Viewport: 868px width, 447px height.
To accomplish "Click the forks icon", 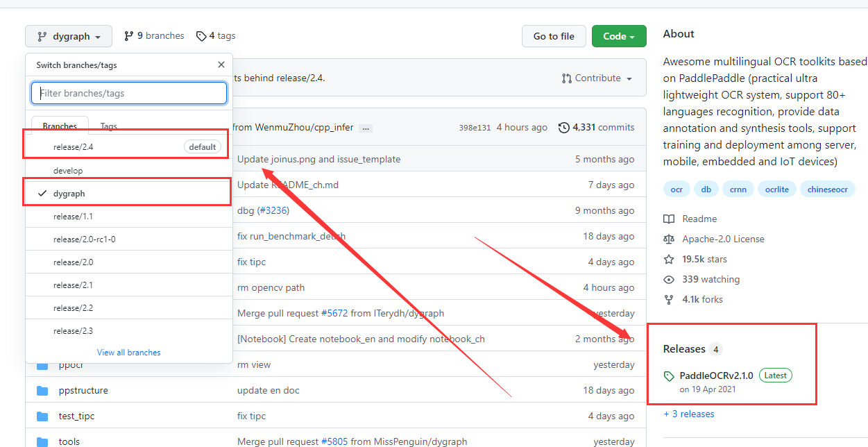I will click(x=669, y=299).
